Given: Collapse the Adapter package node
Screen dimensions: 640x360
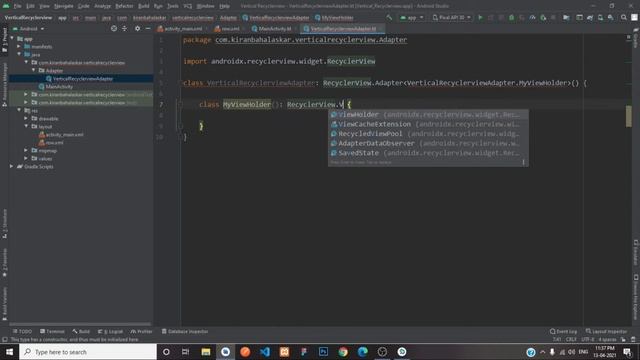Looking at the screenshot, I should point(33,70).
